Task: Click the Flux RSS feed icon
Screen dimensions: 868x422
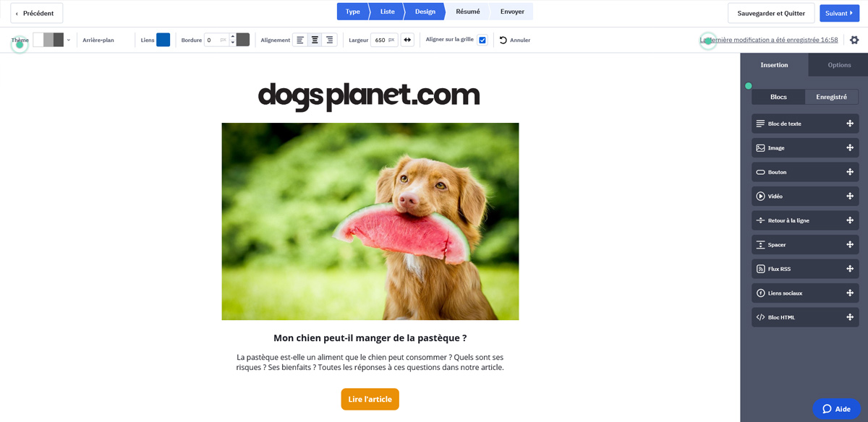Action: [760, 269]
